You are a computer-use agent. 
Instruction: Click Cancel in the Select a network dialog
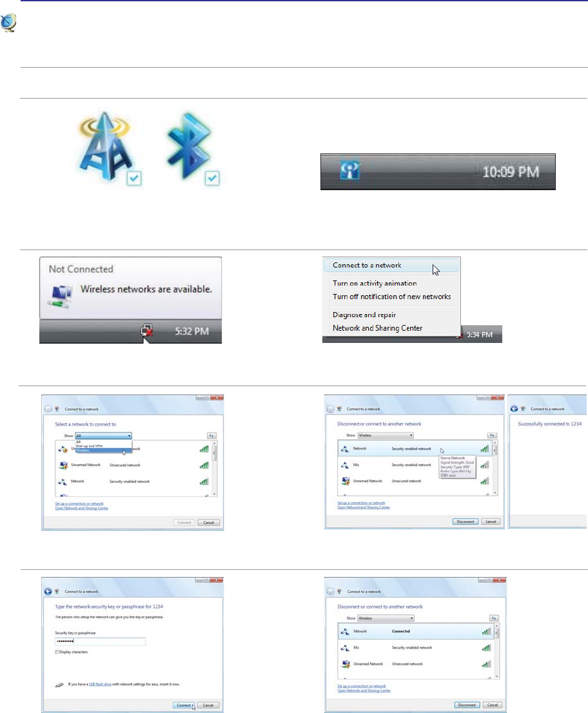[x=209, y=522]
